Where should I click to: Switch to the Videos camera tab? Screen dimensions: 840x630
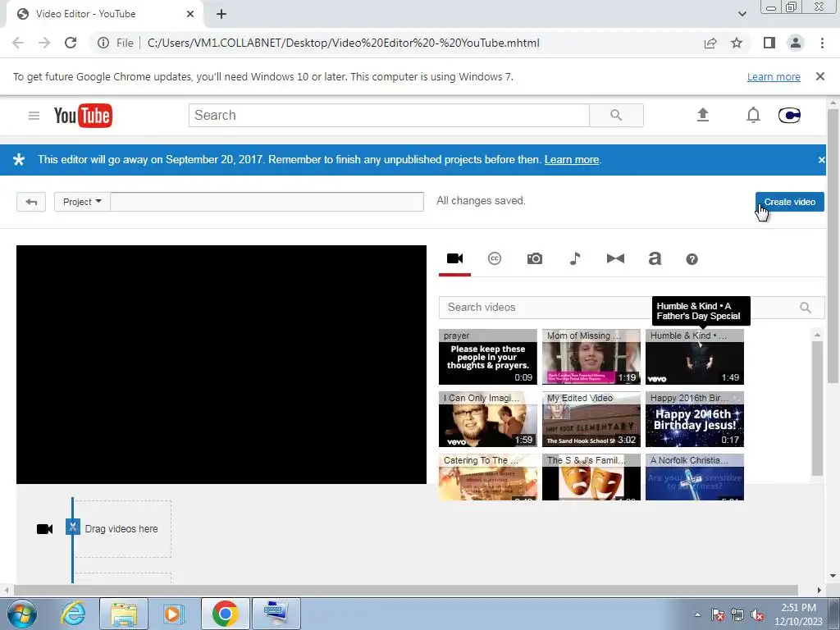pyautogui.click(x=454, y=258)
